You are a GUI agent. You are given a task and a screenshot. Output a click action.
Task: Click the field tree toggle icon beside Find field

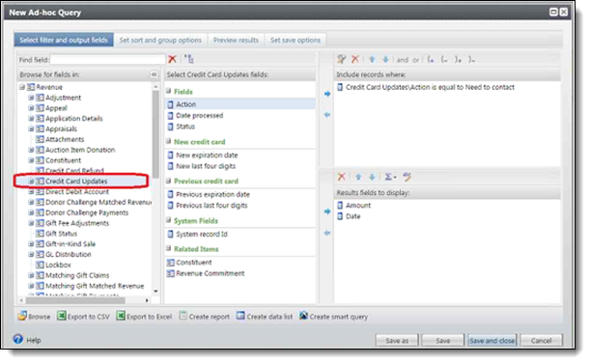pyautogui.click(x=189, y=59)
